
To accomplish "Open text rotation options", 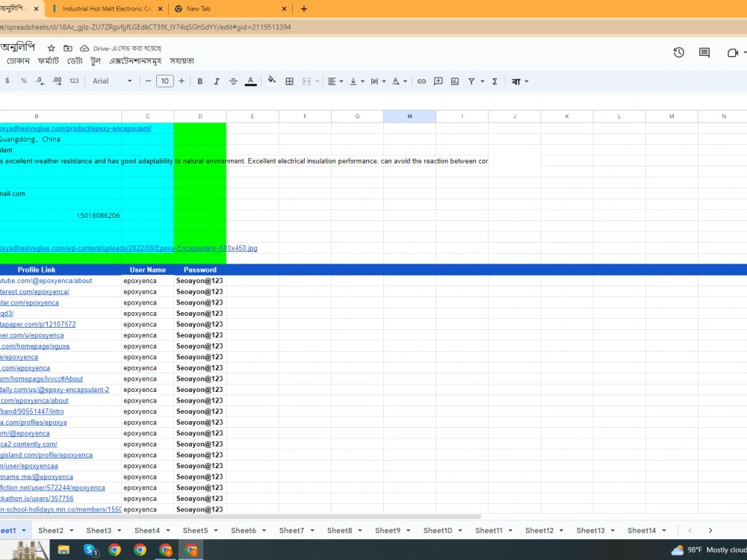I will [x=399, y=81].
